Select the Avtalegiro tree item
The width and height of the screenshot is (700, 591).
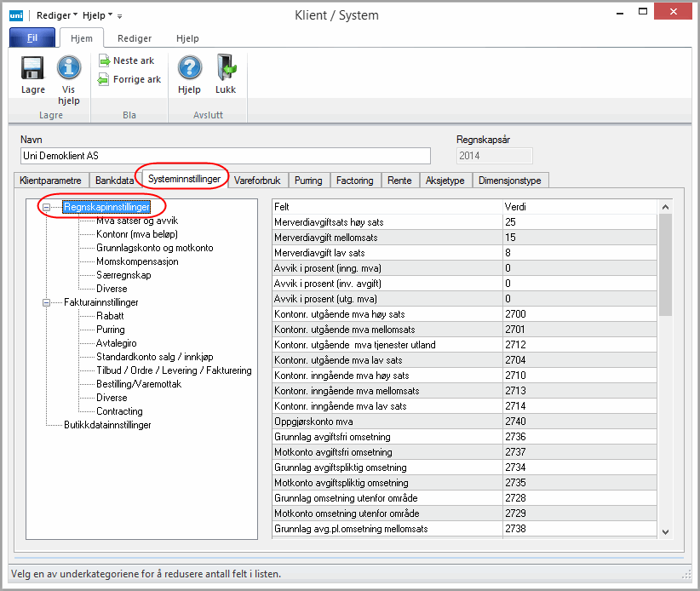coord(117,343)
